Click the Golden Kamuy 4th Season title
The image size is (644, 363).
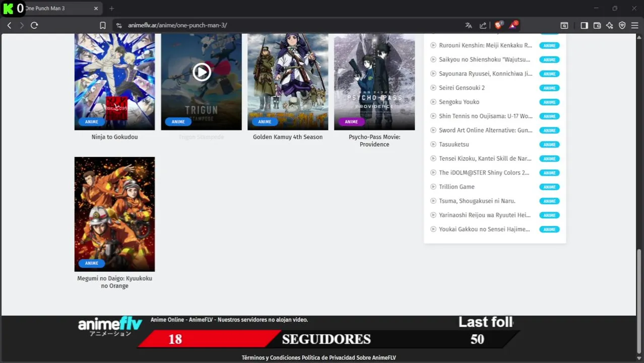point(288,137)
